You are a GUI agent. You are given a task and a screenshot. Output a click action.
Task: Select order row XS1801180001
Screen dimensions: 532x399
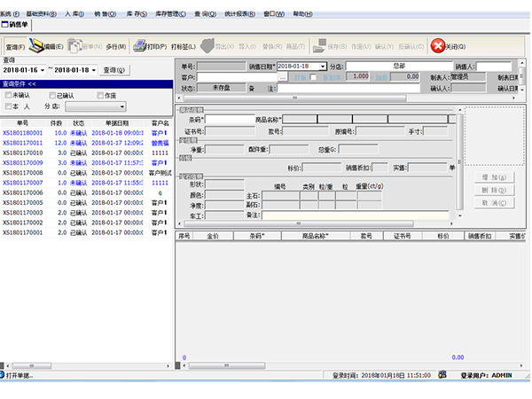coord(86,133)
